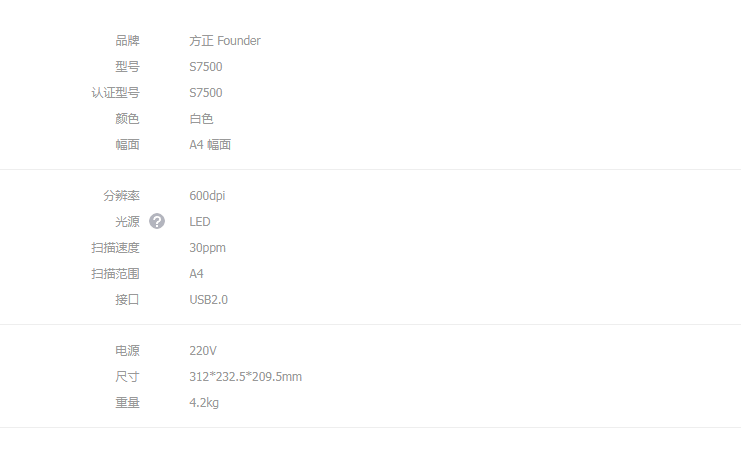Select the 电源 label

127,351
